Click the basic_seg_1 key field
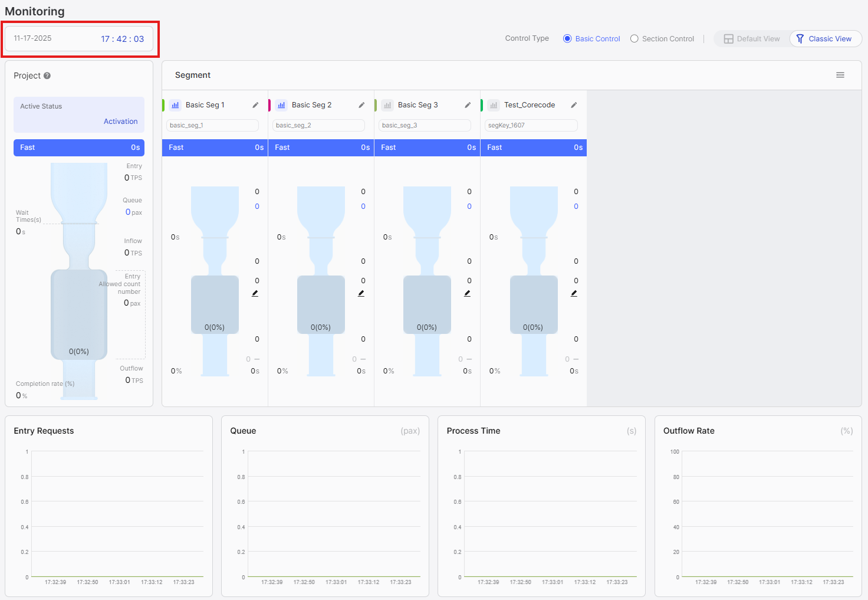 [212, 125]
